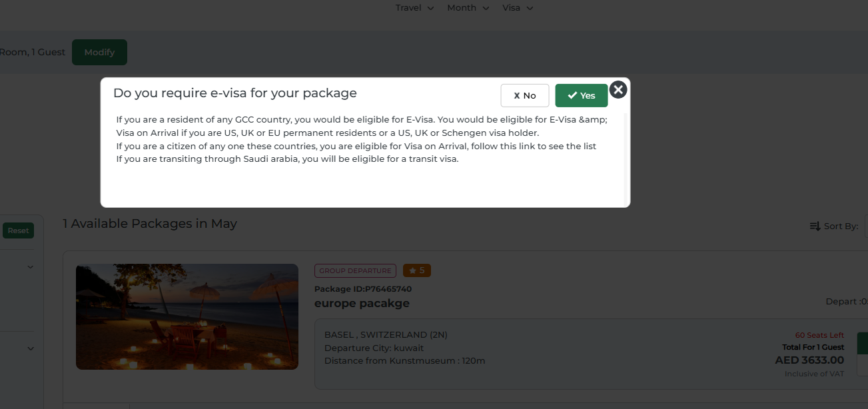Expand the upper sidebar filter chevron
Screen dimensions: 868x409
point(30,267)
